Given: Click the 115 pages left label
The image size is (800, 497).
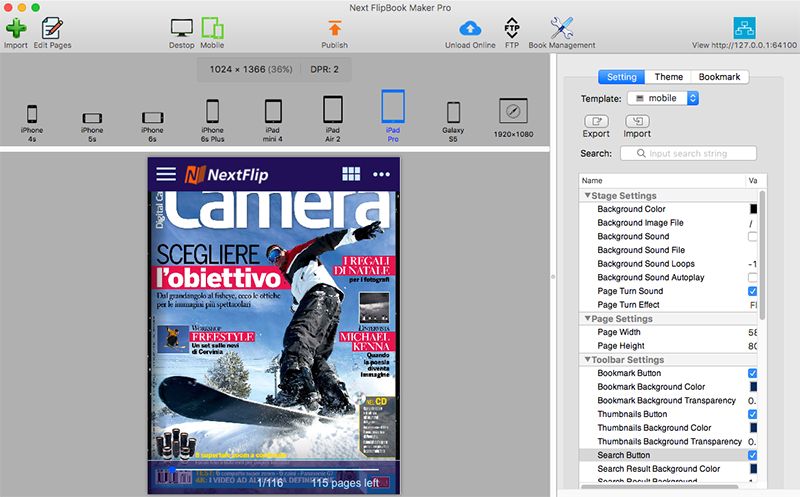Looking at the screenshot, I should (345, 483).
